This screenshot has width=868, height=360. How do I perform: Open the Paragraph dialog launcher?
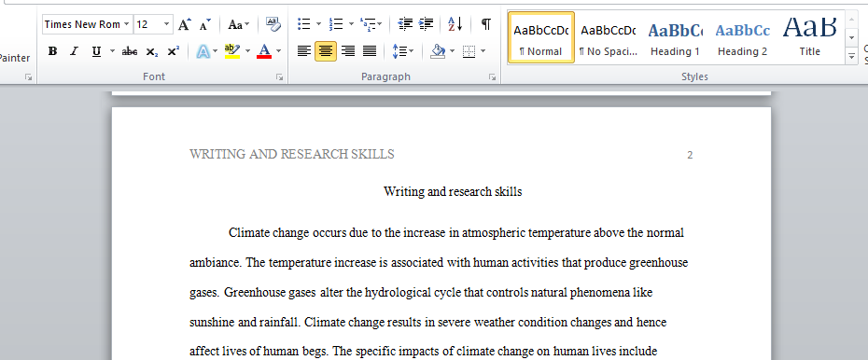click(x=492, y=78)
